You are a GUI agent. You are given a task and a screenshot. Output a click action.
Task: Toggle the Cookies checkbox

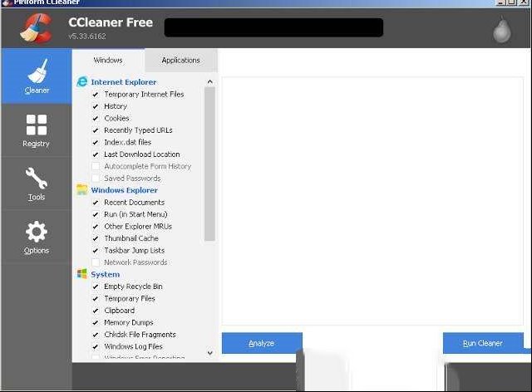(96, 118)
